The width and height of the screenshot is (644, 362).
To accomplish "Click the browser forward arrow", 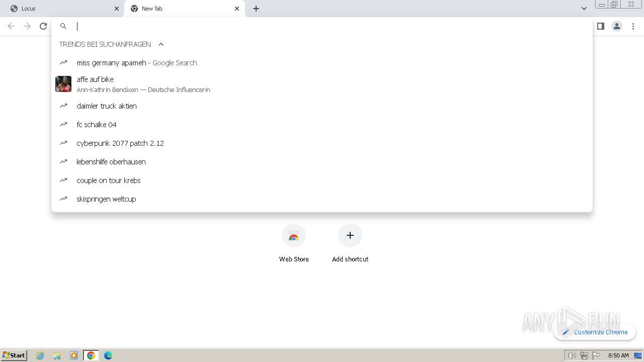I will pyautogui.click(x=27, y=26).
